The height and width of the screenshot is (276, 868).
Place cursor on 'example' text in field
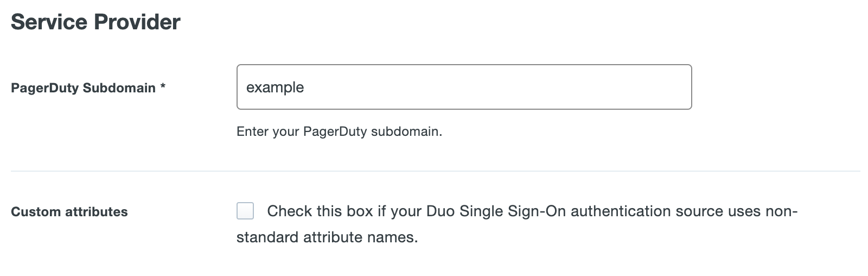click(x=275, y=87)
